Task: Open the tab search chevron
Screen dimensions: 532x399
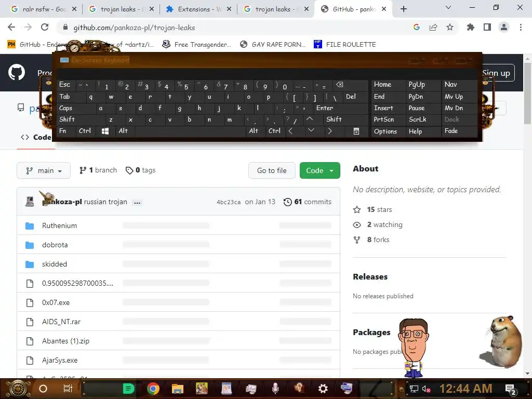Action: pyautogui.click(x=448, y=7)
